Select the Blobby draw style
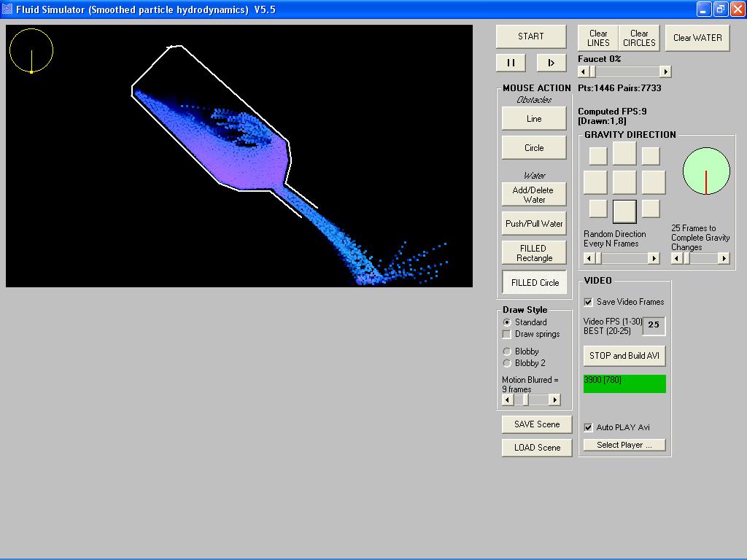This screenshot has width=747, height=560. point(507,351)
